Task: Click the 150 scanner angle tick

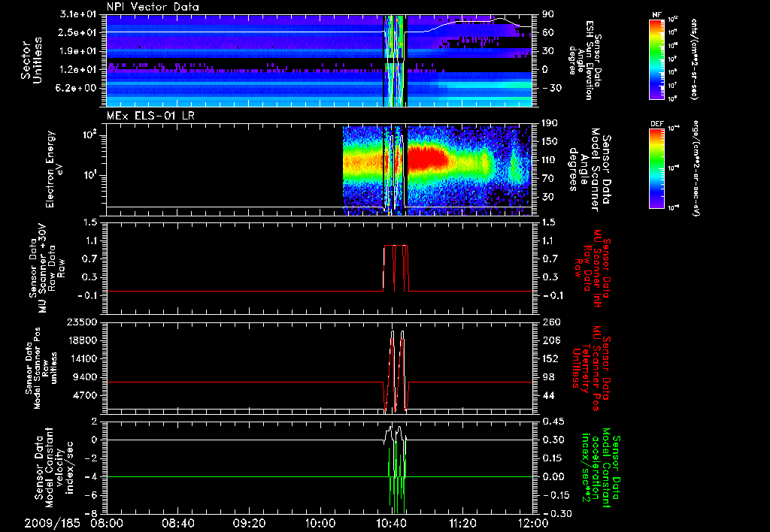Action: [x=551, y=141]
